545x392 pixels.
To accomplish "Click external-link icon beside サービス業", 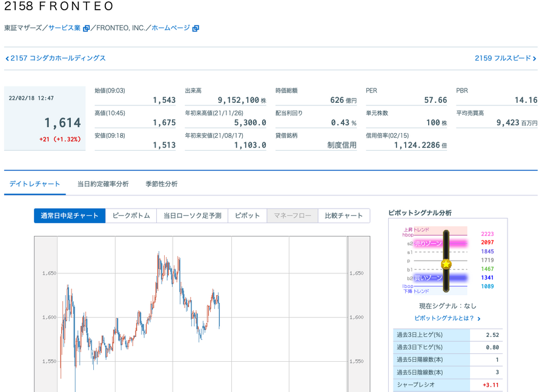I will point(86,28).
